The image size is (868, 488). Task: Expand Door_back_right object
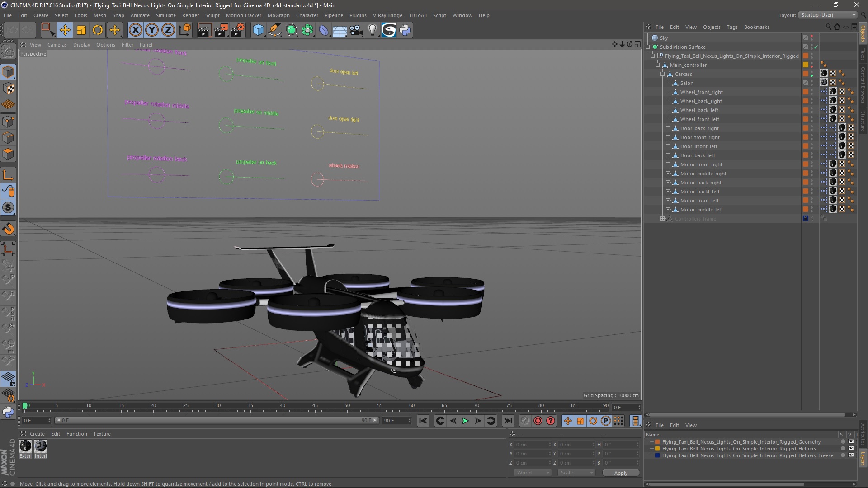(668, 128)
